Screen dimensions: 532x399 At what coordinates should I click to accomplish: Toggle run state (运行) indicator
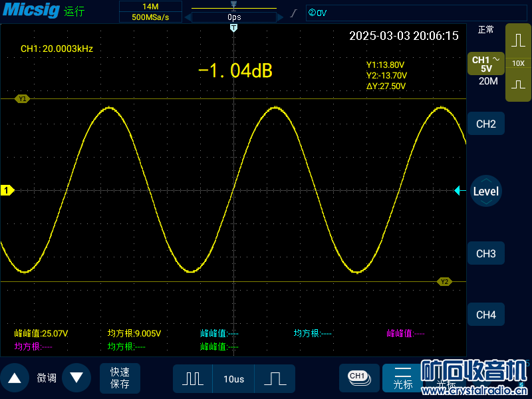[x=74, y=11]
